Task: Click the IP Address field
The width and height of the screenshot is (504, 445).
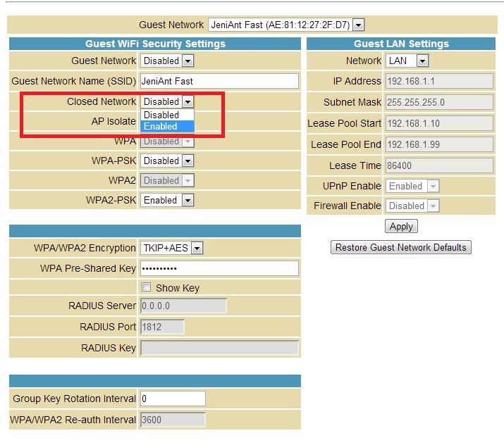Action: (x=439, y=81)
